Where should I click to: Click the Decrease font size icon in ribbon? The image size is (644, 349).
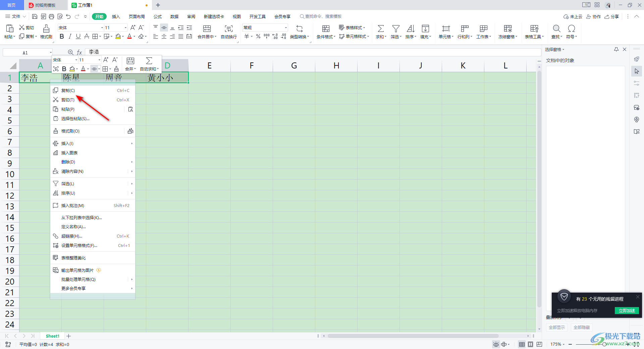coord(141,28)
